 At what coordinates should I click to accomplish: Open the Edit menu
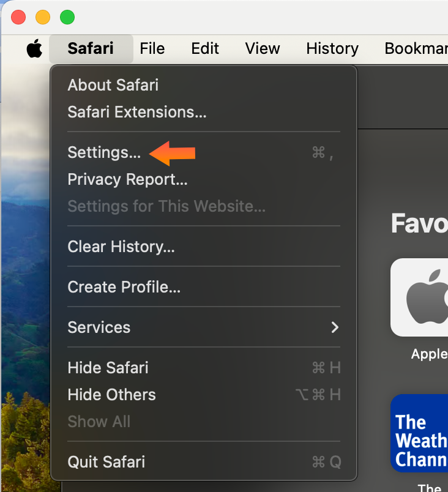click(x=205, y=48)
